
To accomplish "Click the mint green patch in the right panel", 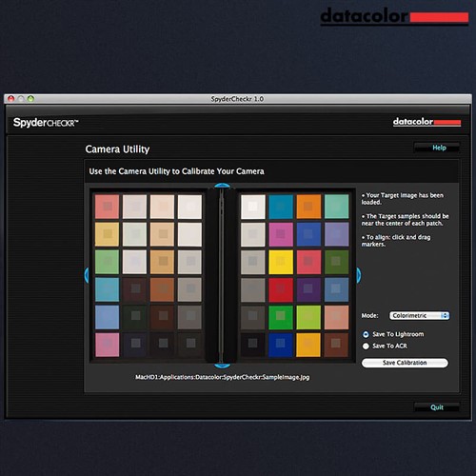I will [x=336, y=207].
